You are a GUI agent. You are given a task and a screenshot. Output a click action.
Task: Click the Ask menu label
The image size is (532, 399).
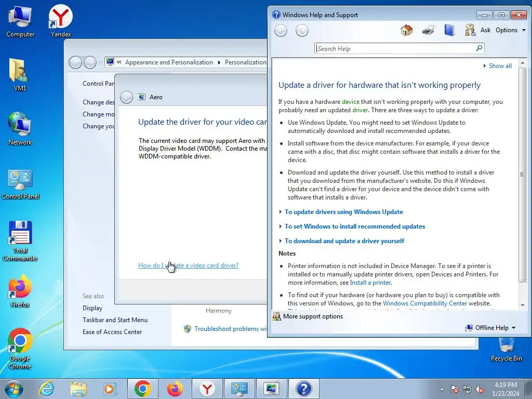[x=485, y=30]
